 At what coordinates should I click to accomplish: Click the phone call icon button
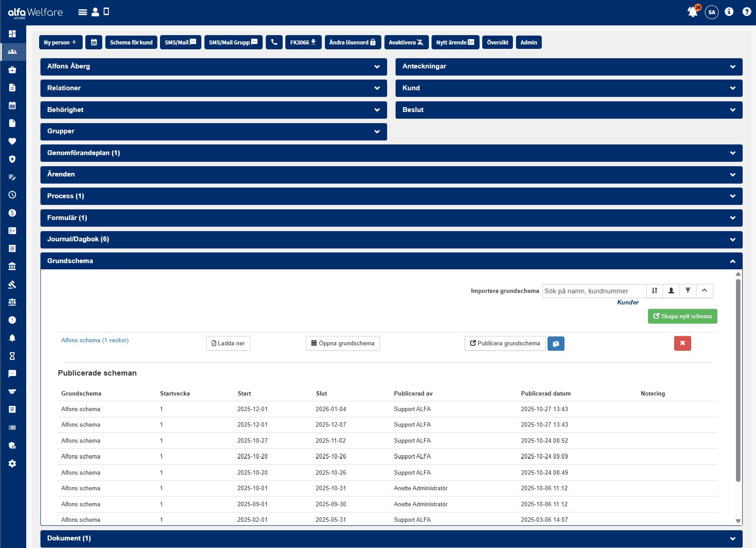point(274,42)
